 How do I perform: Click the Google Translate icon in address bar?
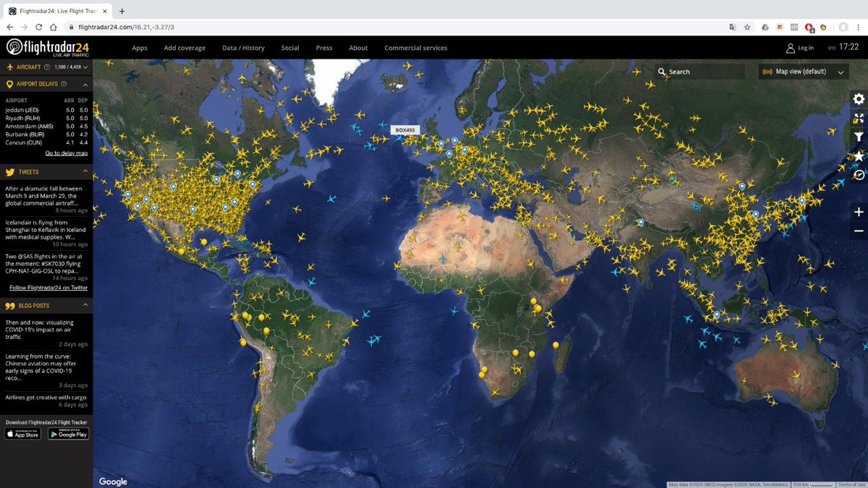[x=732, y=27]
